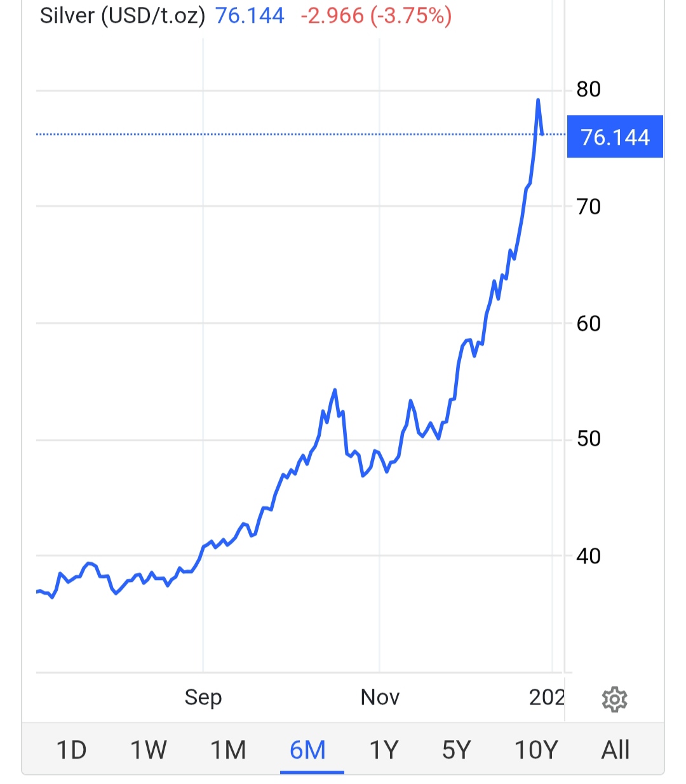Click the -2.966 (-3.75%) change value
686x784 pixels.
click(x=375, y=16)
